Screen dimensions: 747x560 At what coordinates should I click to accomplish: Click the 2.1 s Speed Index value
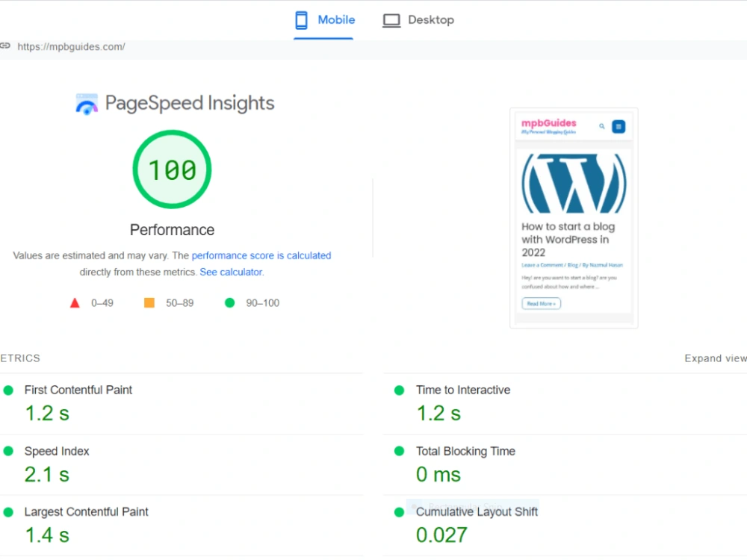47,474
